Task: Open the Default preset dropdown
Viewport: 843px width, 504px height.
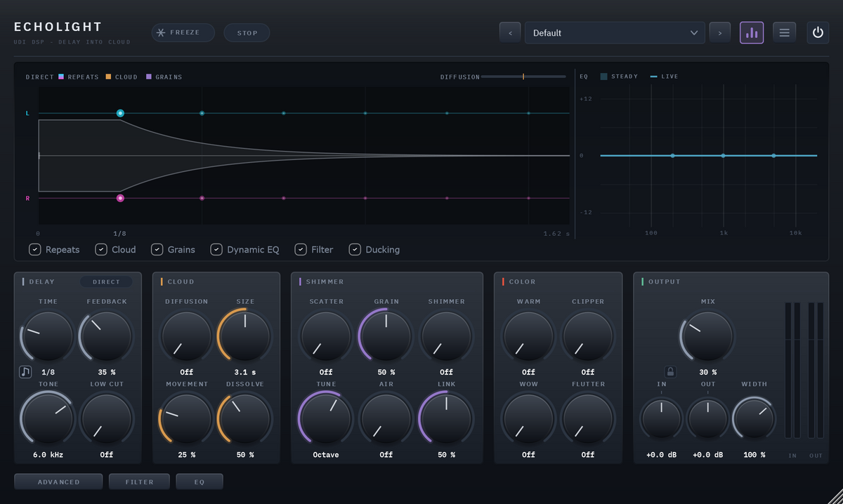Action: (x=615, y=32)
